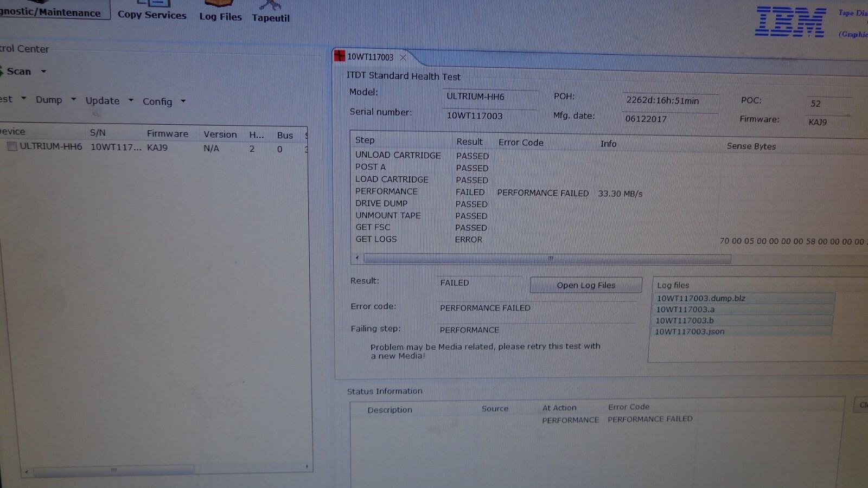Select log file 10WT117003.json

[x=742, y=331]
